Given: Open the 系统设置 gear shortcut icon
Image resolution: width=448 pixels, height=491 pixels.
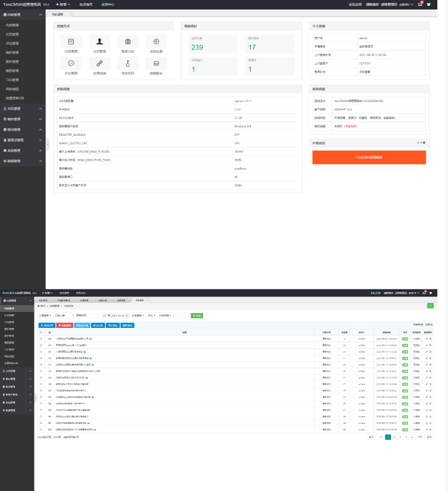Looking at the screenshot, I should (x=156, y=42).
